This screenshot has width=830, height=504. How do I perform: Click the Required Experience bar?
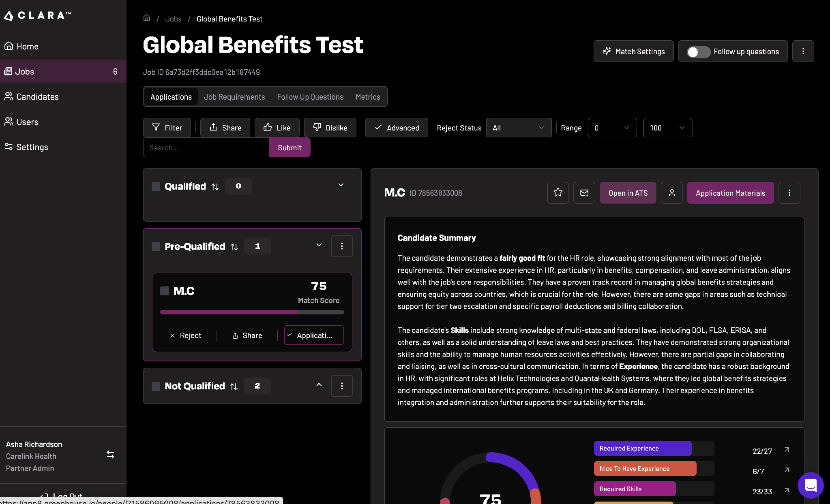click(x=654, y=448)
